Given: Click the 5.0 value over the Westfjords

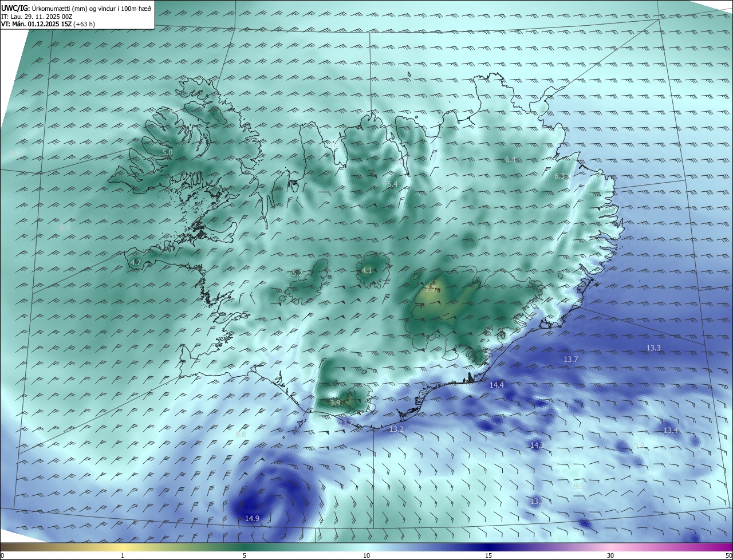Looking at the screenshot, I should pyautogui.click(x=167, y=153).
